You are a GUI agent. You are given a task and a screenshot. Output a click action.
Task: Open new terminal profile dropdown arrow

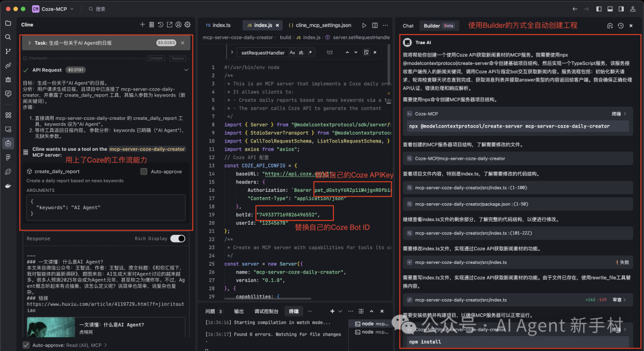(340, 311)
